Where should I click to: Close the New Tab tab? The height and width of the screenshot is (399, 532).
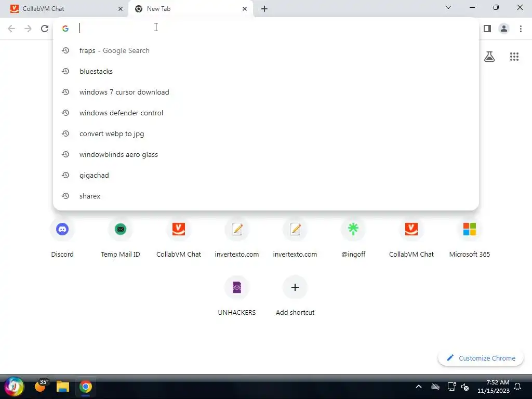[x=245, y=9]
